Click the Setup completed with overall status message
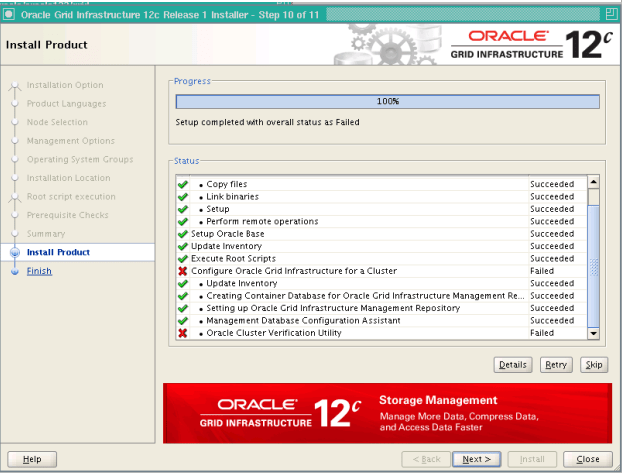The image size is (622, 473). 267,122
